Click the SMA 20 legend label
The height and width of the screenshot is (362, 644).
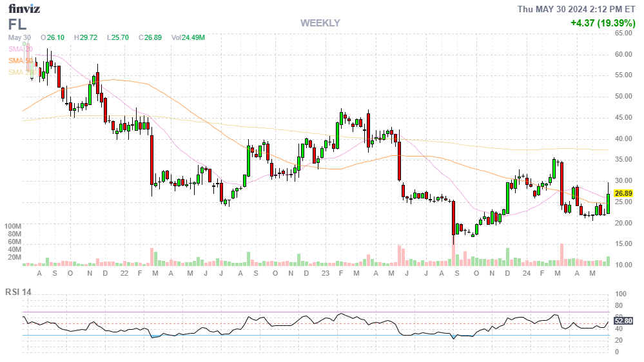20,49
